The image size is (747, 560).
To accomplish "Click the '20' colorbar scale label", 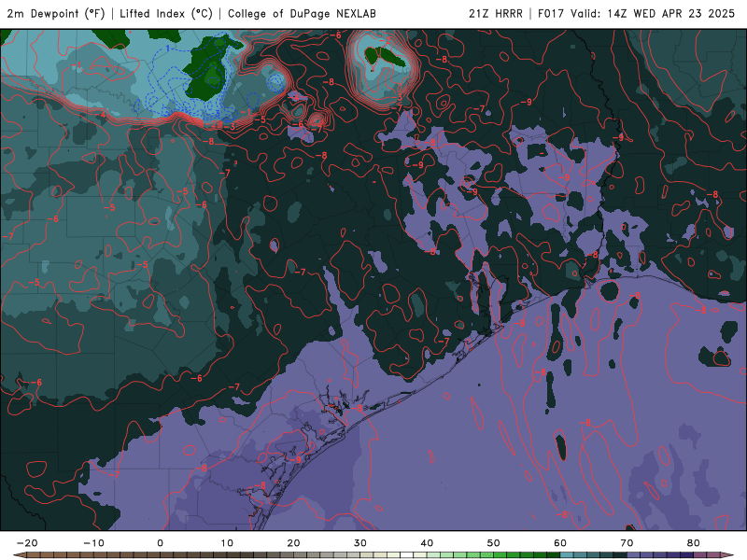I will click(x=293, y=543).
